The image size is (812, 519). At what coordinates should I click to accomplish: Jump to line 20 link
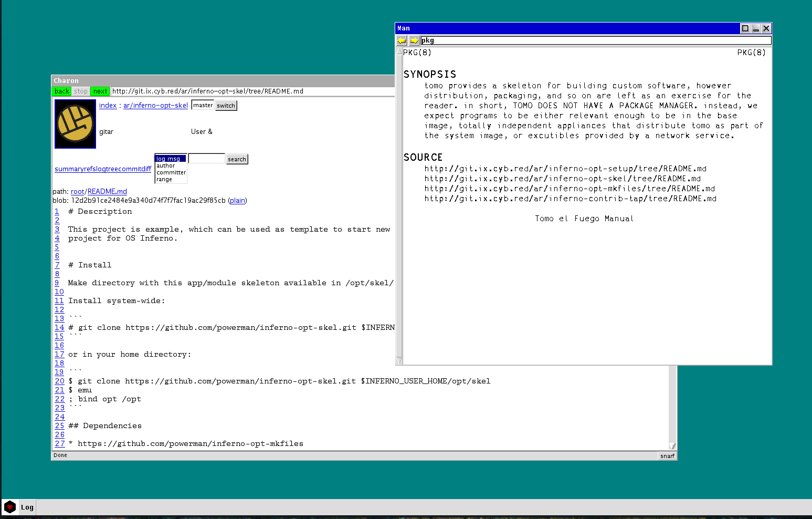pyautogui.click(x=59, y=381)
